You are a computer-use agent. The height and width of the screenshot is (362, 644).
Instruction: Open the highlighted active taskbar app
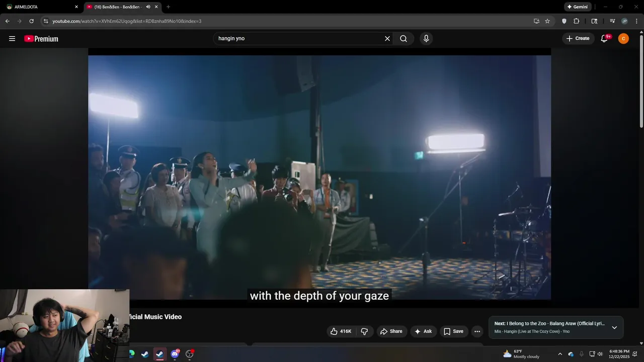point(159,354)
